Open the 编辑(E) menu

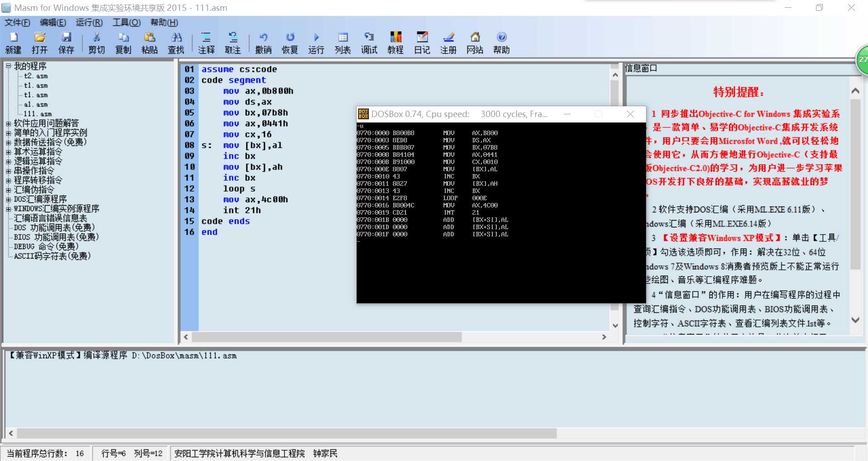[x=53, y=23]
